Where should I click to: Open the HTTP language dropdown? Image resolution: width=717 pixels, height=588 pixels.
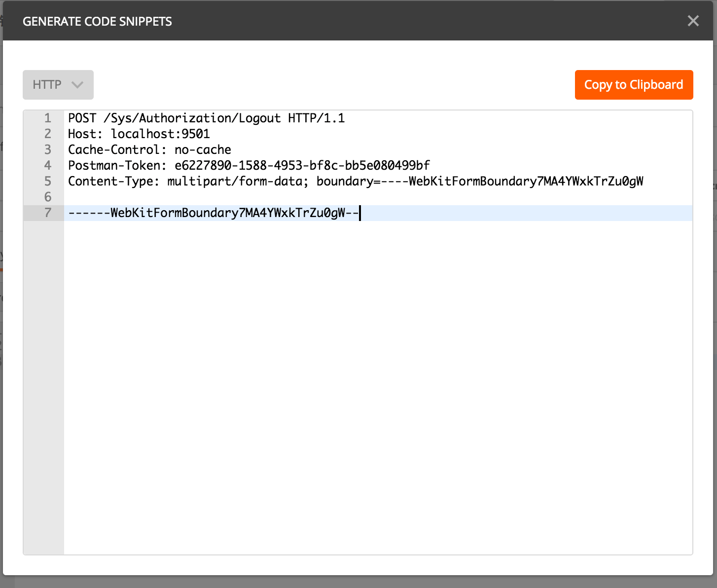click(58, 84)
